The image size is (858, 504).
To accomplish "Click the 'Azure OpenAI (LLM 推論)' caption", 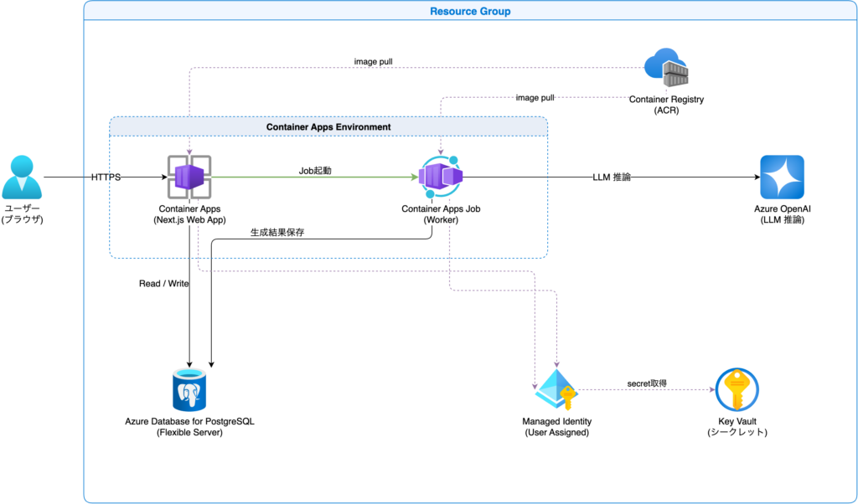I will [x=782, y=214].
